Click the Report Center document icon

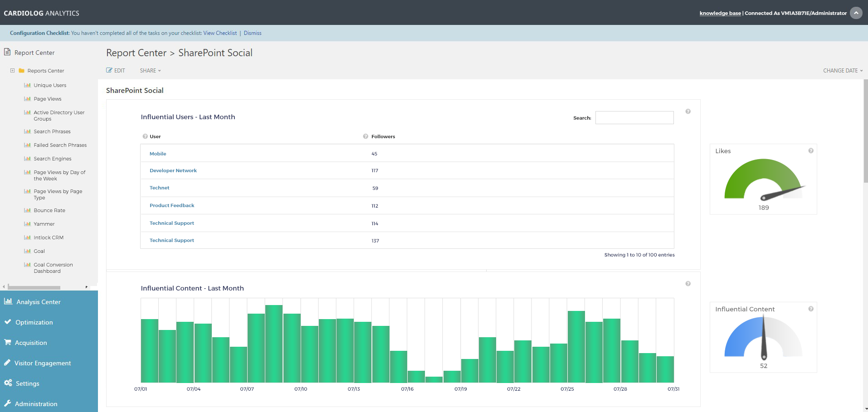point(7,52)
